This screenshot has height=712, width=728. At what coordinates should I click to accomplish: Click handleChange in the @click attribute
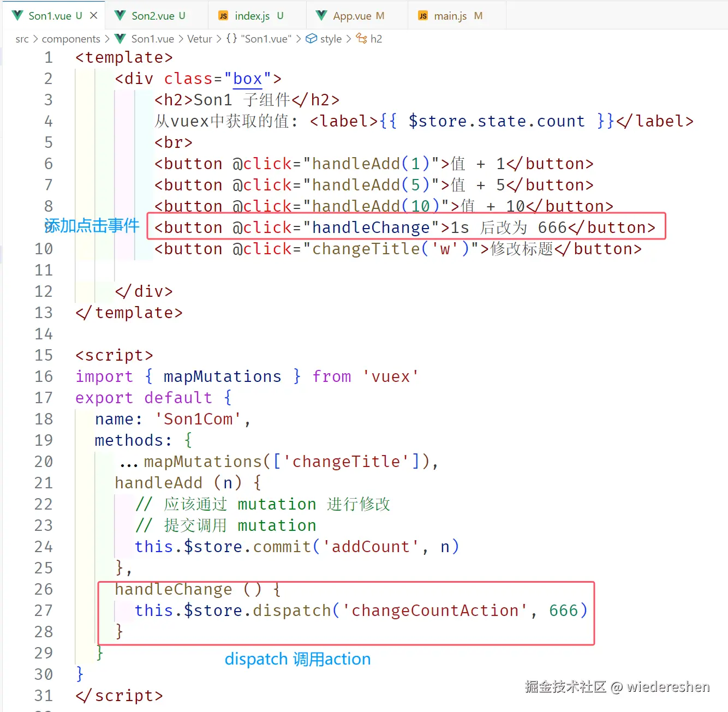click(371, 228)
